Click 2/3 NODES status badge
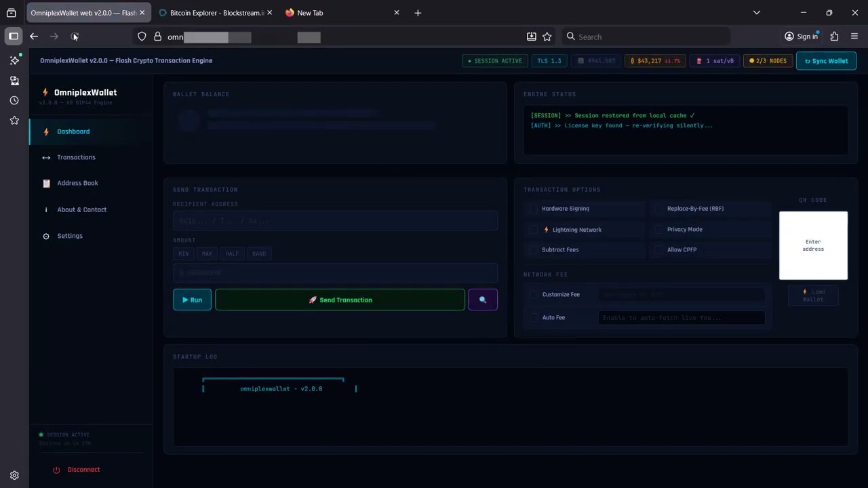This screenshot has height=488, width=868. 768,61
